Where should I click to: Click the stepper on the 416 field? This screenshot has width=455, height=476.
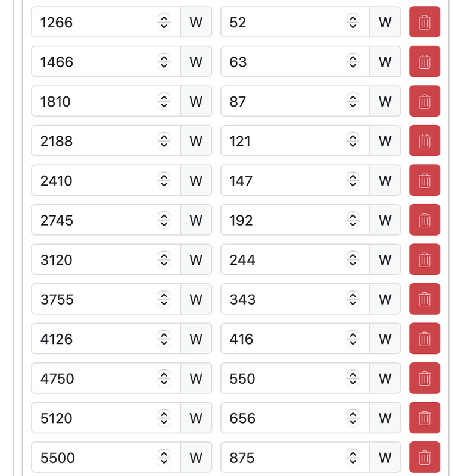[x=353, y=339]
